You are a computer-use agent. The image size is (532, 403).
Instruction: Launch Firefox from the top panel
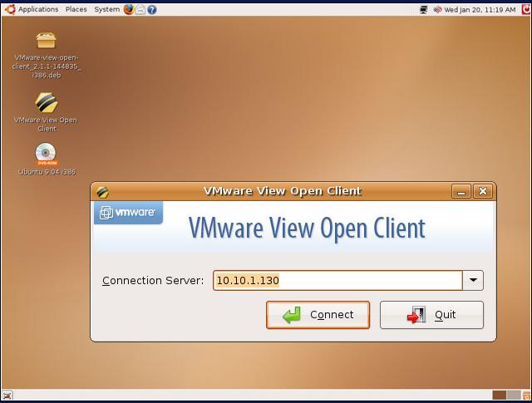(x=129, y=9)
